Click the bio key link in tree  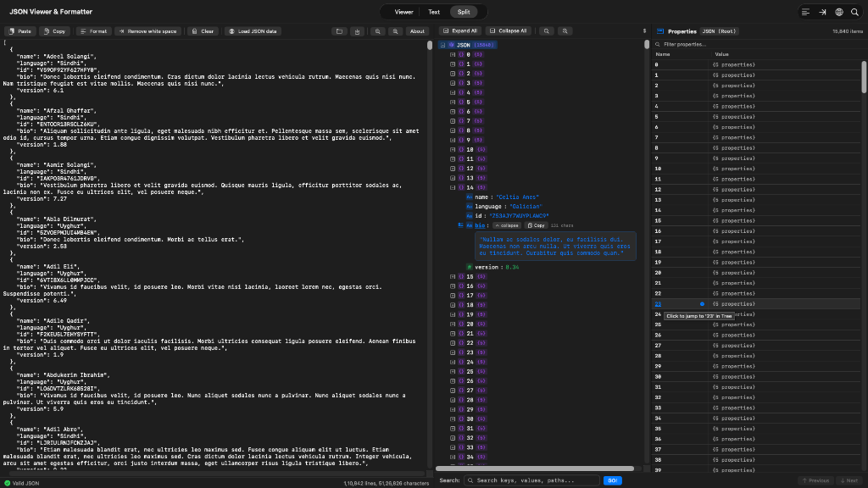(480, 225)
